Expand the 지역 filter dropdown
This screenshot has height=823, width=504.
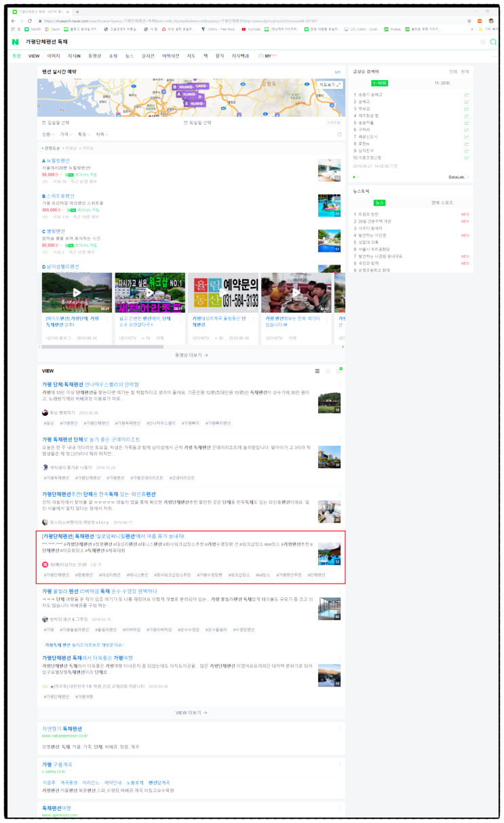[101, 134]
